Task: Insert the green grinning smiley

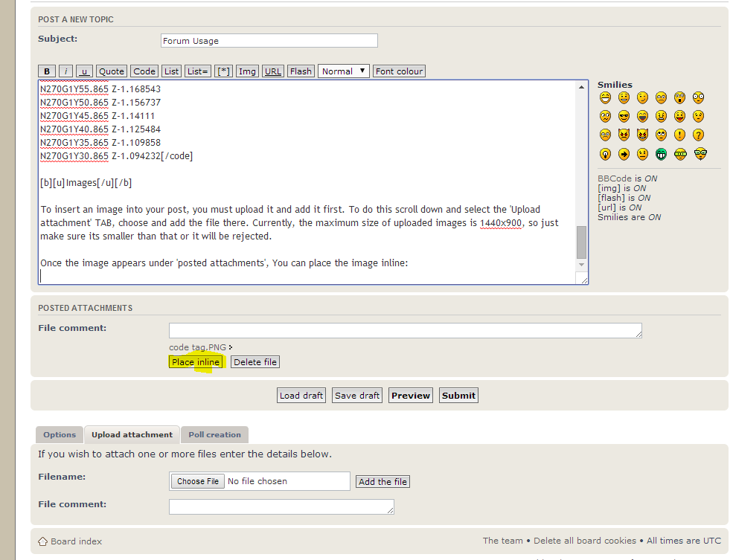Action: click(661, 154)
